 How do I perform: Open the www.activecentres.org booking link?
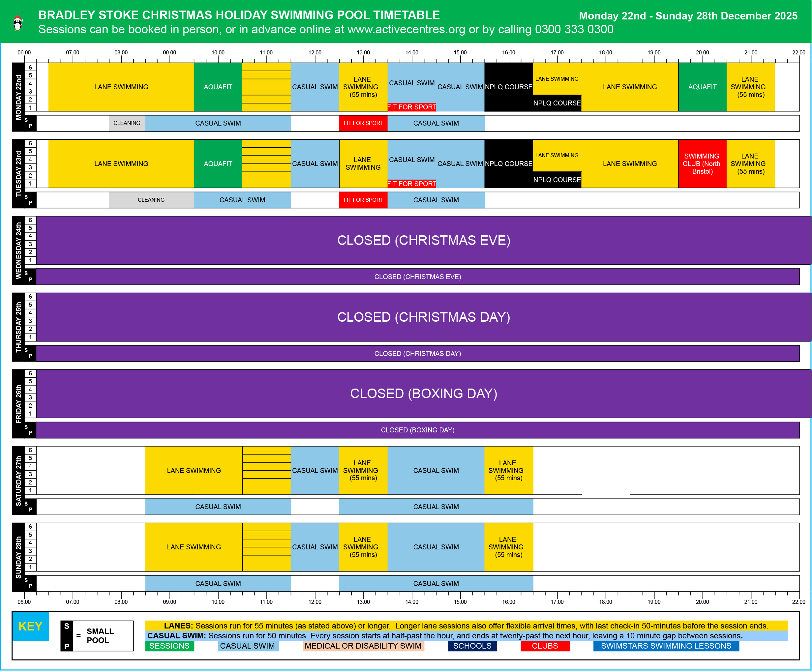click(406, 29)
